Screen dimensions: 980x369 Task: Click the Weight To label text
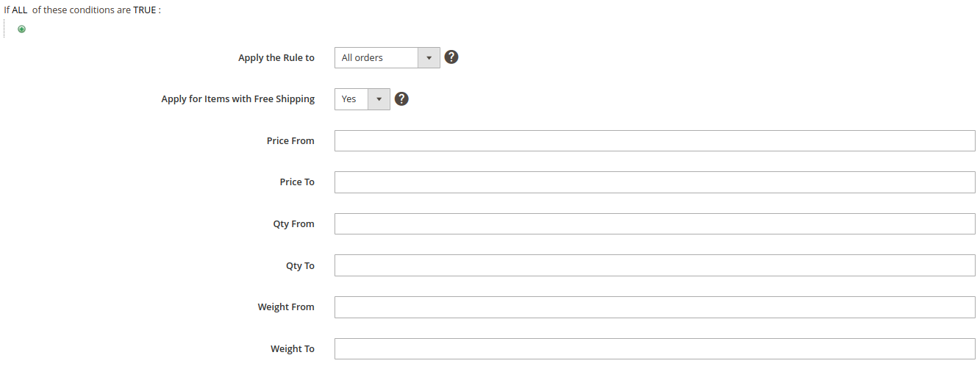point(293,349)
